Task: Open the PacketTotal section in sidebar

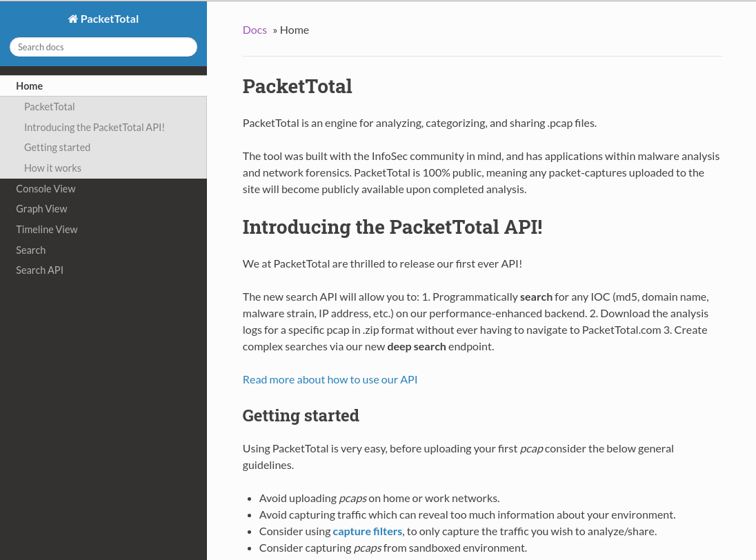Action: tap(49, 106)
